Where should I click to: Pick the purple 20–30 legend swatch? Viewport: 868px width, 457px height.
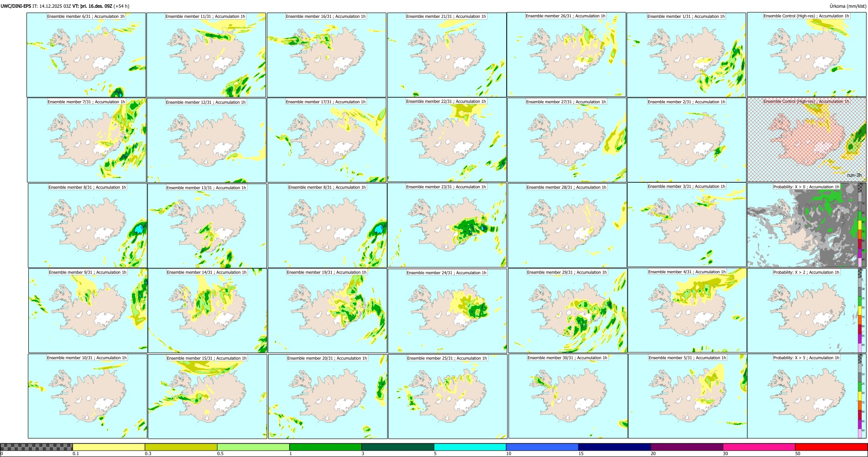tap(687, 447)
